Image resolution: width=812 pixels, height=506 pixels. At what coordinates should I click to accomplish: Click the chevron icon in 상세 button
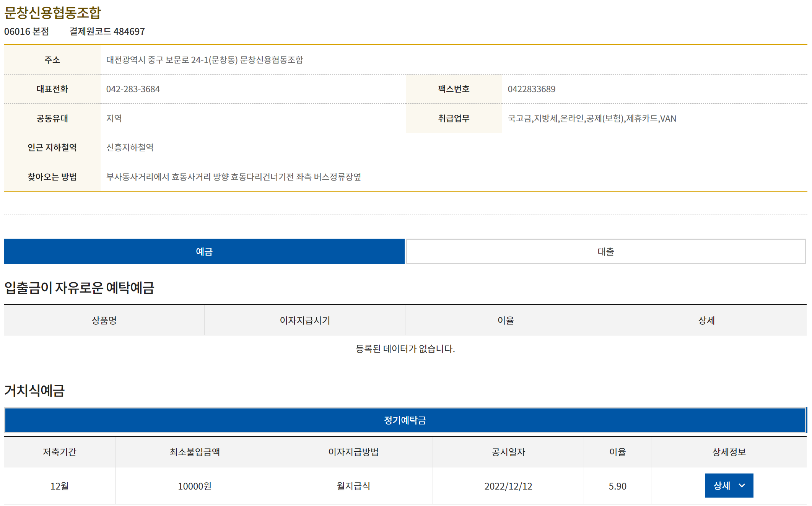pos(742,485)
